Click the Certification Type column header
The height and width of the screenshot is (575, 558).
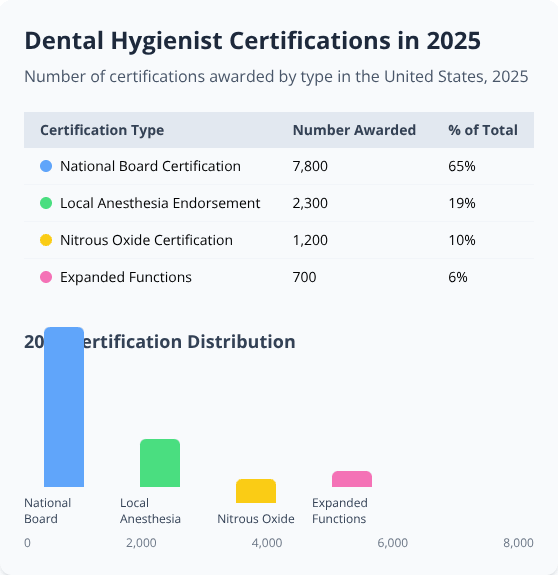[102, 130]
